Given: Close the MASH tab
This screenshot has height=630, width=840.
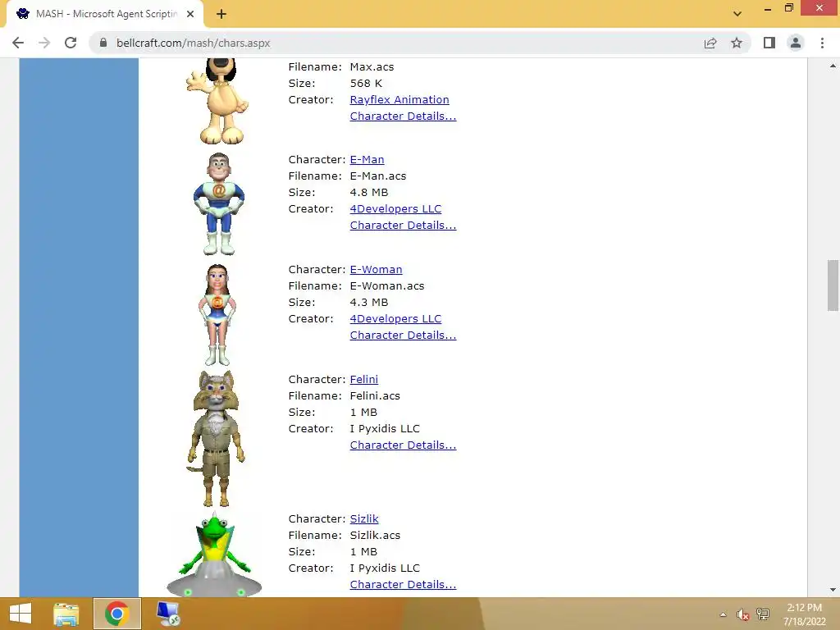Looking at the screenshot, I should 190,15.
